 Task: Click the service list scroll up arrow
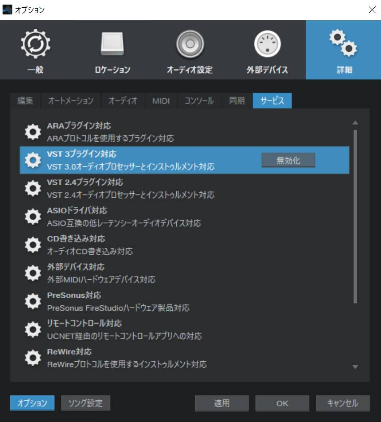click(355, 123)
